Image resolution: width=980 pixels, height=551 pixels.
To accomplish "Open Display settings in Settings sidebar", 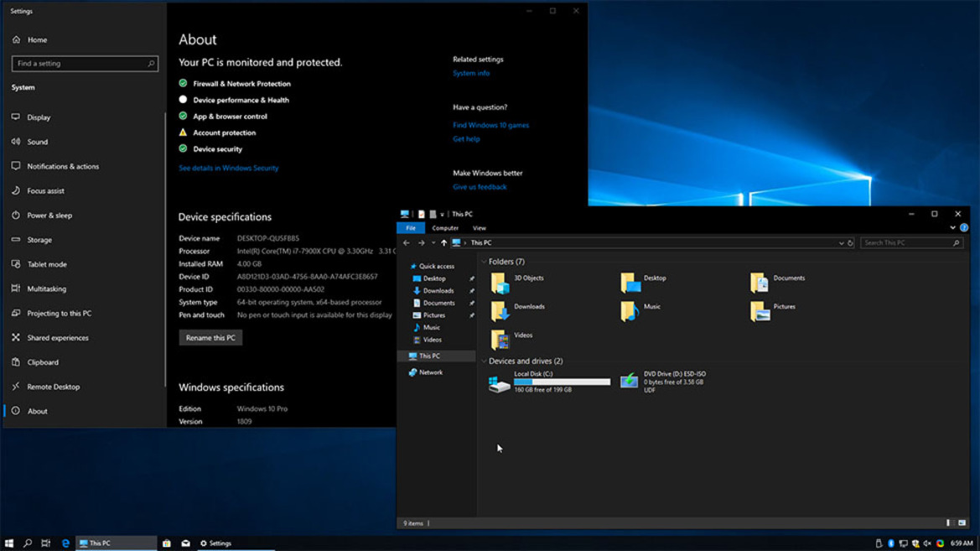I will (x=39, y=117).
